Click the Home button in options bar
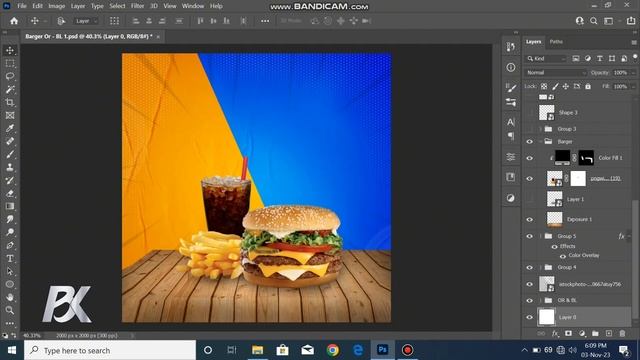 [x=14, y=21]
